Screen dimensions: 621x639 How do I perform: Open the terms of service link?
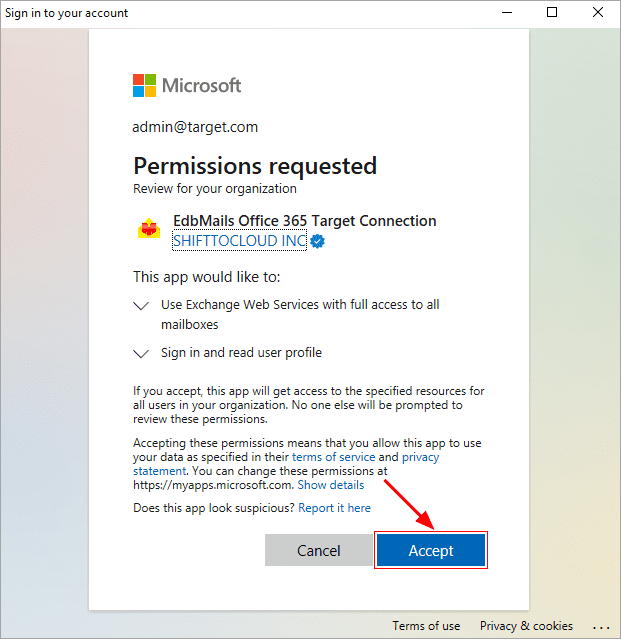pyautogui.click(x=333, y=457)
